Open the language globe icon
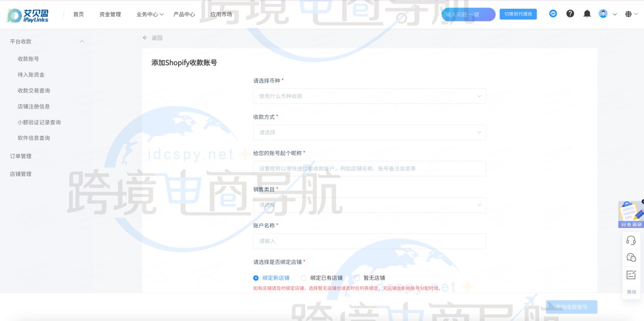Image resolution: width=644 pixels, height=321 pixels. click(x=628, y=14)
